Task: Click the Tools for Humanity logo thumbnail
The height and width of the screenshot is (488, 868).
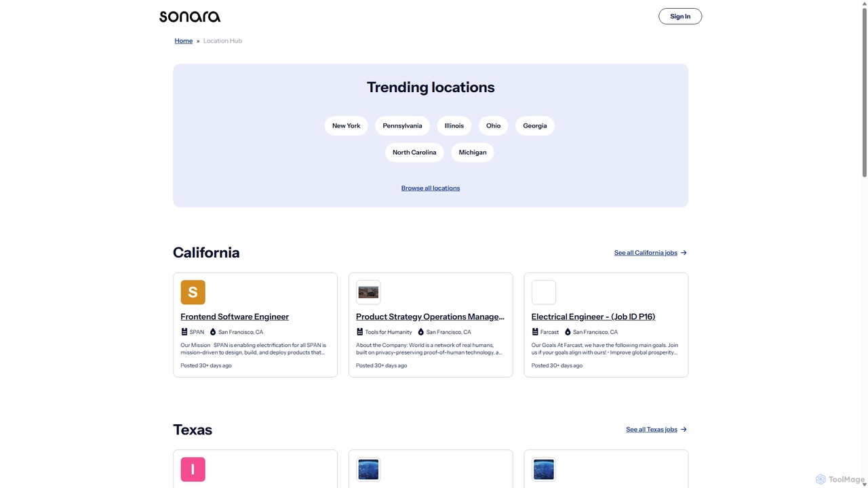Action: point(368,292)
